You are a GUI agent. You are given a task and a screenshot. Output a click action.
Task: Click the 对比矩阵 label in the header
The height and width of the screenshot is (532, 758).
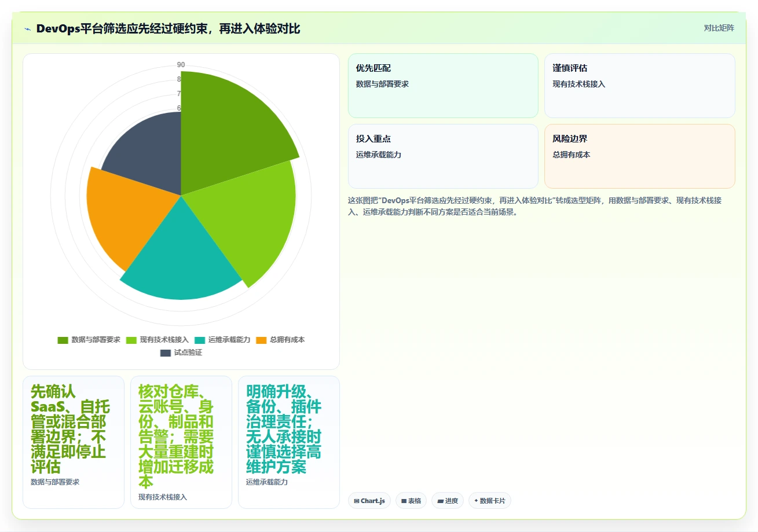tap(719, 28)
